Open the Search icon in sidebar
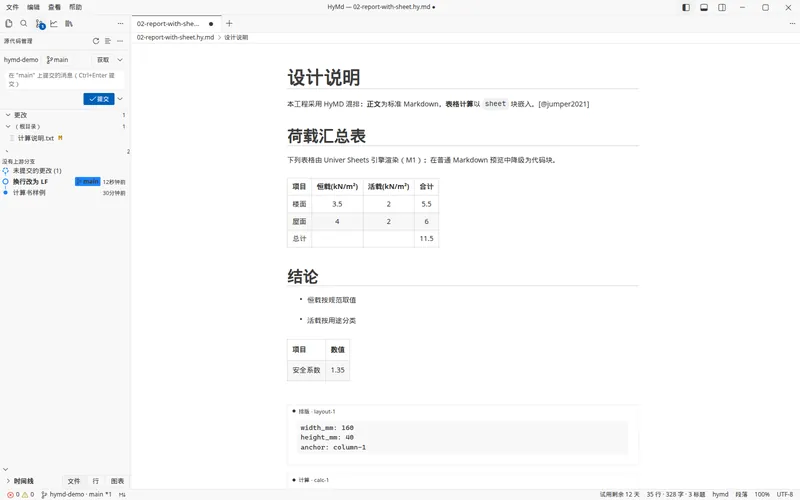The image size is (800, 500). point(23,23)
